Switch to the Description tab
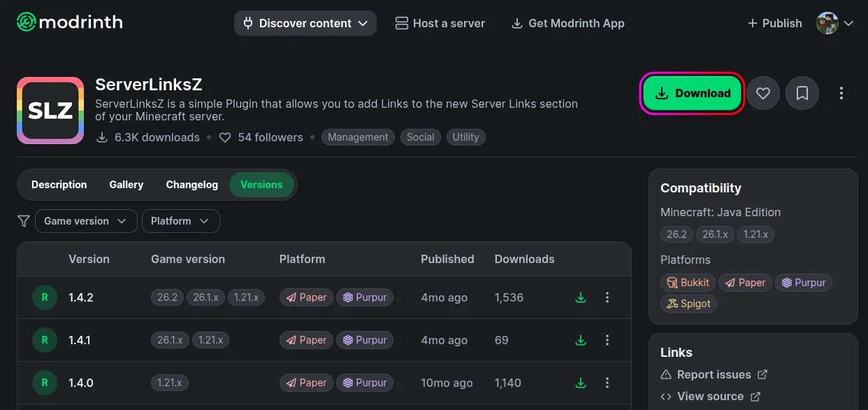Image resolution: width=868 pixels, height=410 pixels. pos(59,185)
